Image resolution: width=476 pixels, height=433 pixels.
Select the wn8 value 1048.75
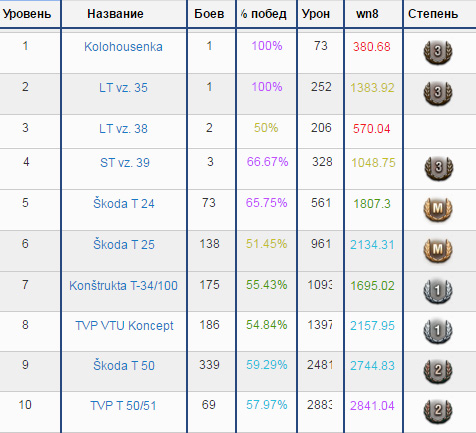[373, 163]
